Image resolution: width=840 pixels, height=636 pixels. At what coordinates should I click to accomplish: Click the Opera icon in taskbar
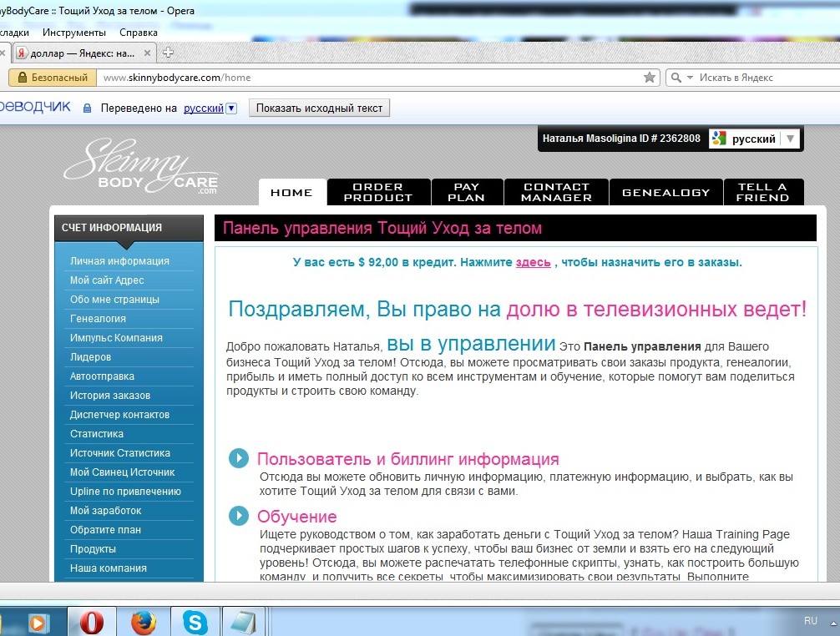(91, 623)
